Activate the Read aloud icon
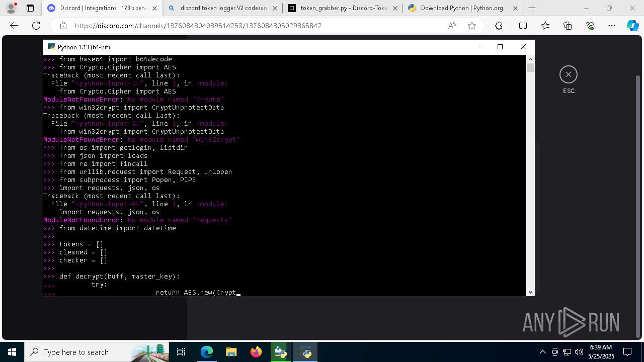644x362 pixels. pyautogui.click(x=452, y=26)
